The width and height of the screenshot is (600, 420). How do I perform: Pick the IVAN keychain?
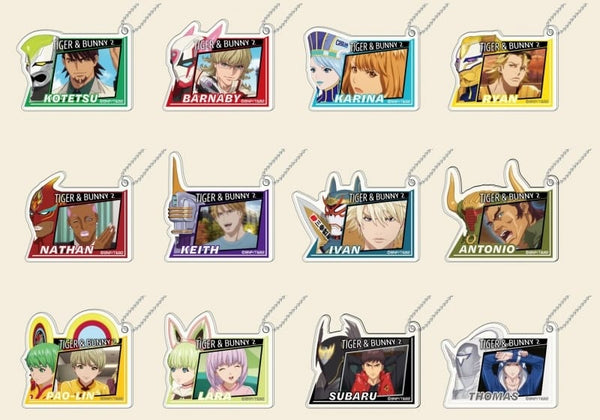tap(355, 217)
